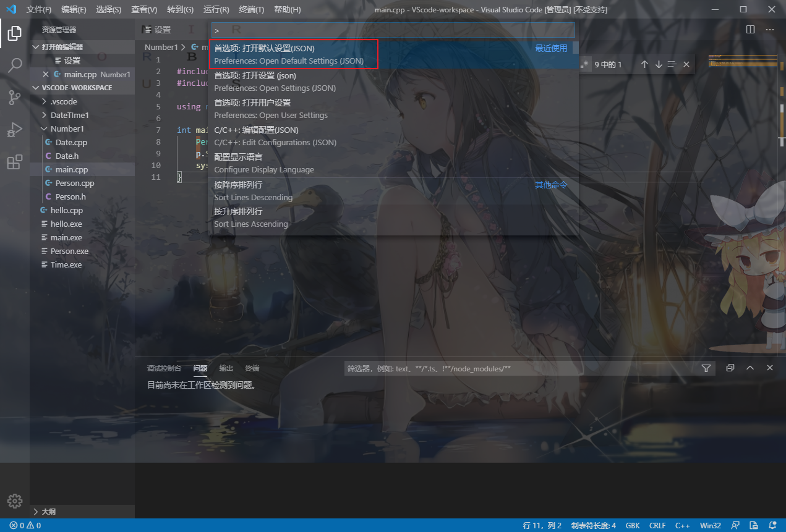Expand the DateTime1 folder

pos(82,115)
